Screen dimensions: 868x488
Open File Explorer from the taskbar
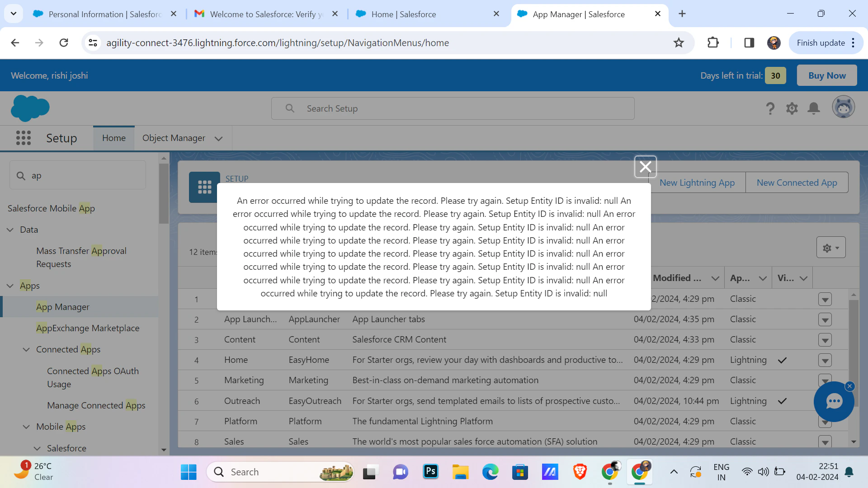click(x=460, y=472)
